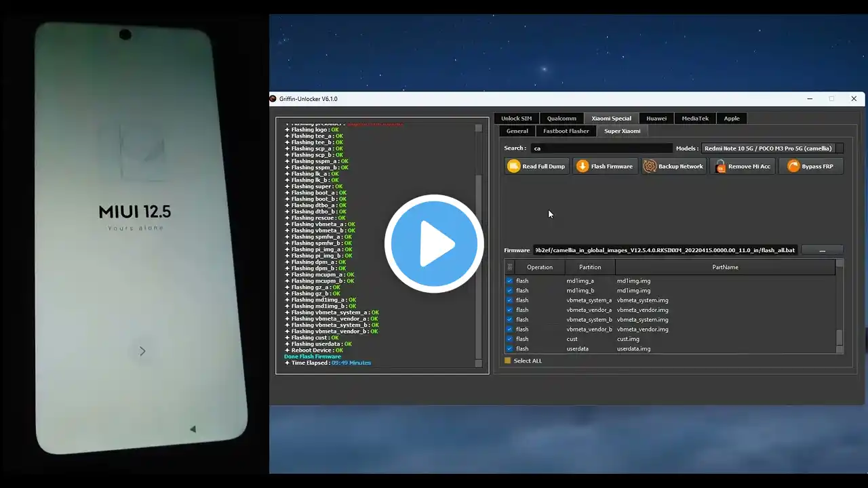Image resolution: width=868 pixels, height=488 pixels.
Task: Sort by the Partition column header
Action: tap(590, 267)
